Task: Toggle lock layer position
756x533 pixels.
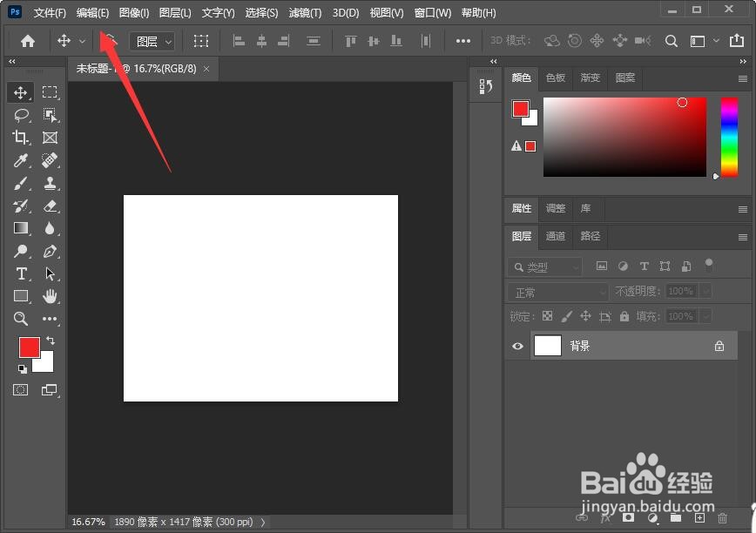Action: click(585, 315)
